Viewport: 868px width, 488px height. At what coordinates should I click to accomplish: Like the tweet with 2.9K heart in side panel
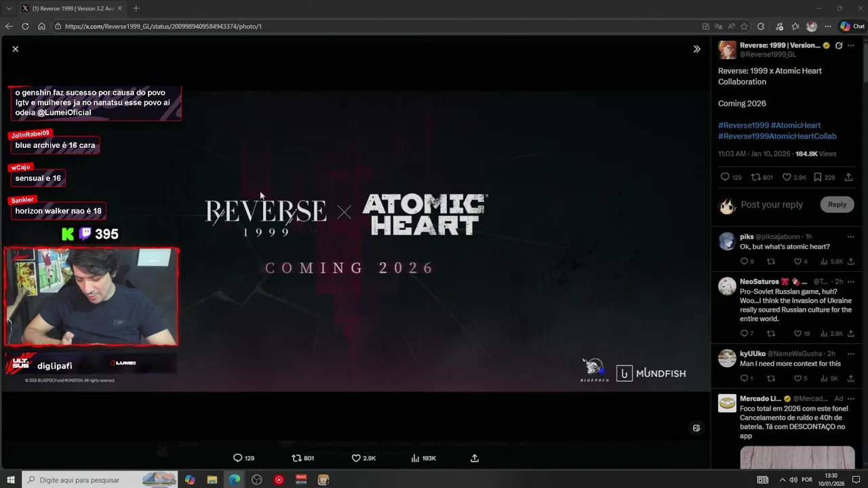[787, 177]
